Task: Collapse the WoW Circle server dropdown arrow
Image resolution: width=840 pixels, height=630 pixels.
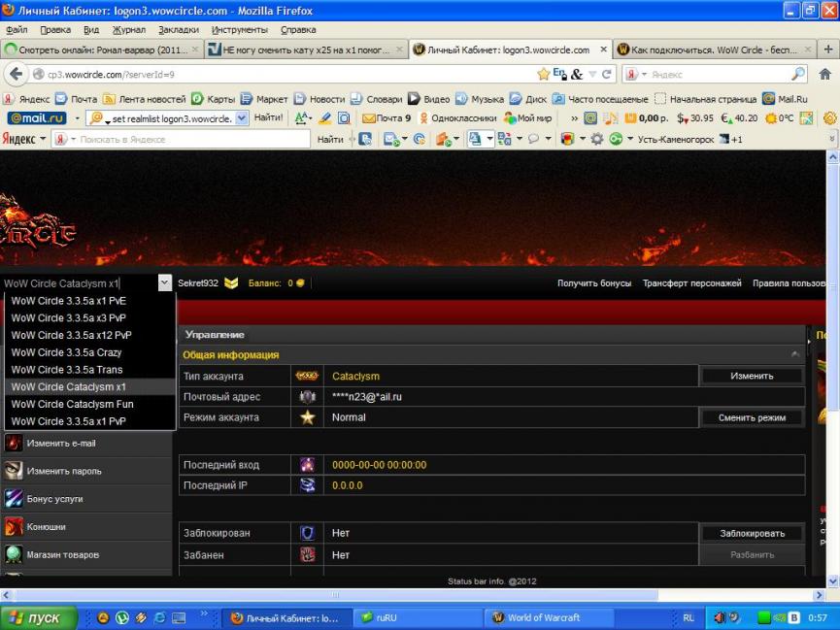Action: point(164,283)
